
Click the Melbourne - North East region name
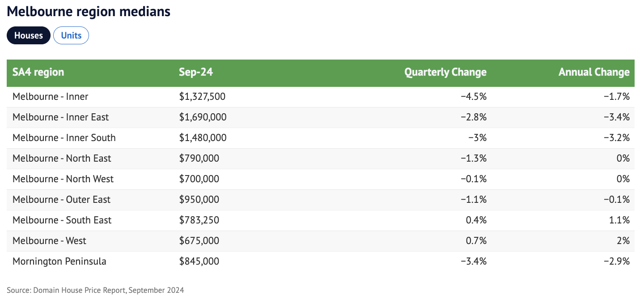coord(62,159)
